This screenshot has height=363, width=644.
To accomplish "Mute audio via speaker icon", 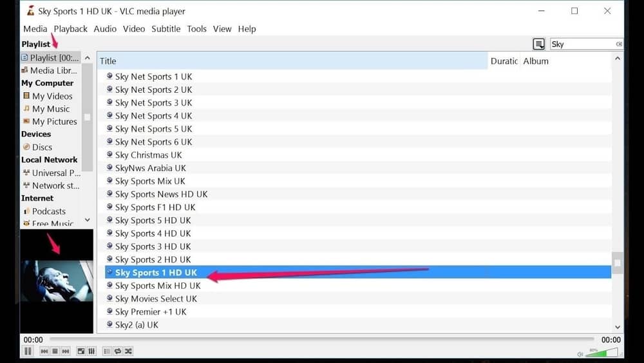I will tap(580, 353).
